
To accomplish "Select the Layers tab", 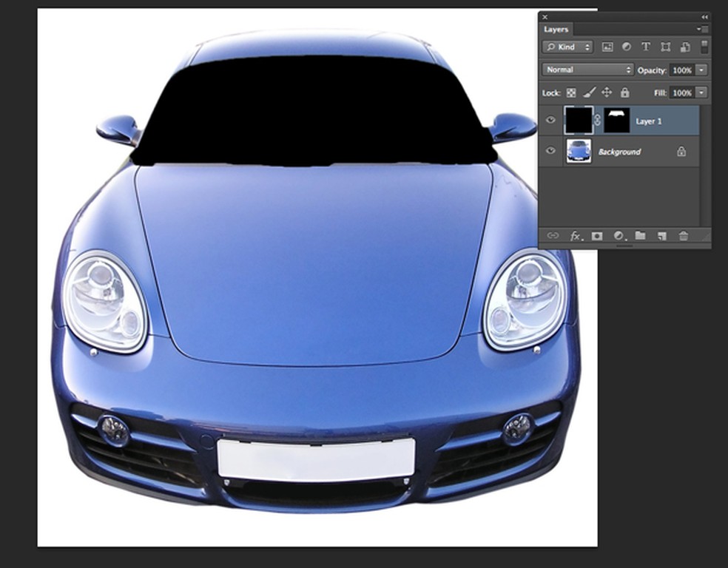I will [x=556, y=30].
